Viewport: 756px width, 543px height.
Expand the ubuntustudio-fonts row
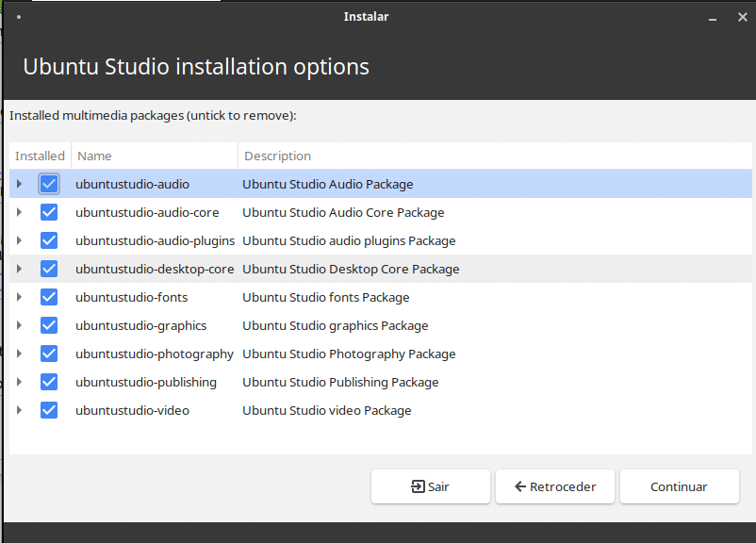[x=19, y=297]
